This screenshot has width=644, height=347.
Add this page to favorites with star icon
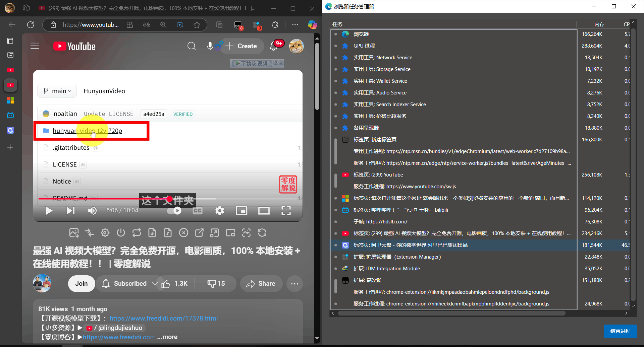click(x=197, y=25)
